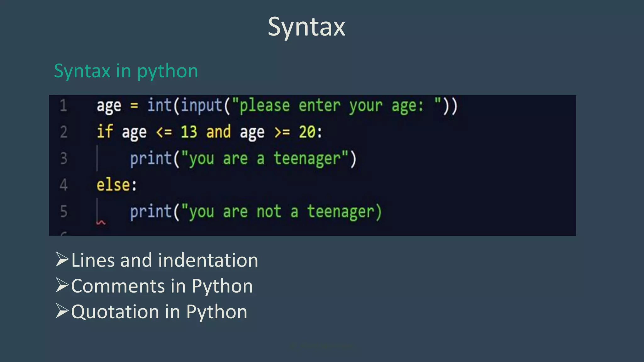Click code line number 1

click(64, 105)
